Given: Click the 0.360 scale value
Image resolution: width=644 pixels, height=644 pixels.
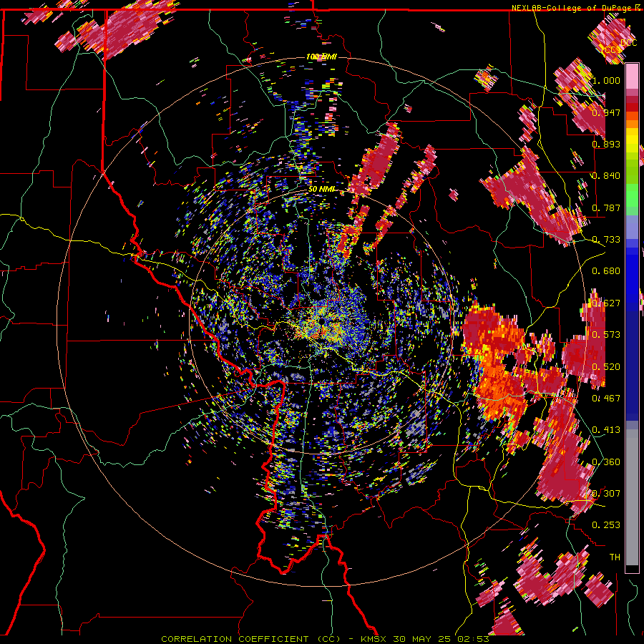Looking at the screenshot, I should click(606, 462).
